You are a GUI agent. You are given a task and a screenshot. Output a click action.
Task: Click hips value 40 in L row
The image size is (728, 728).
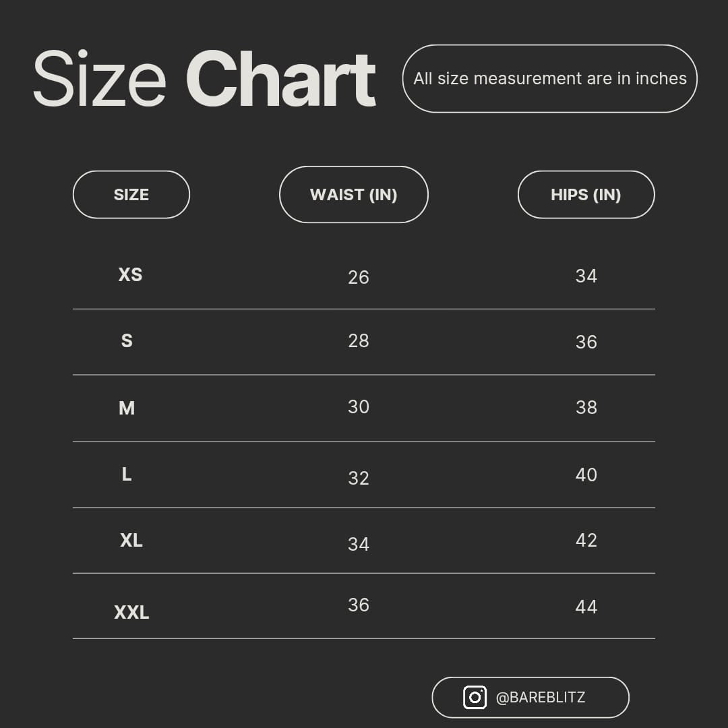(586, 475)
